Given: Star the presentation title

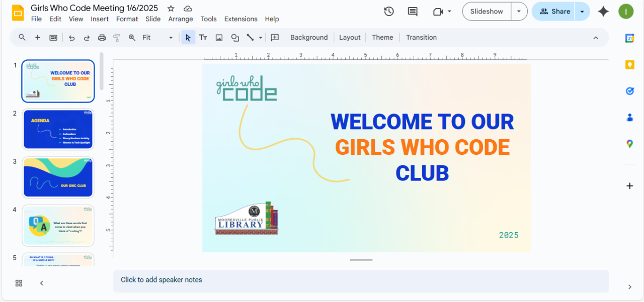Looking at the screenshot, I should 171,9.
